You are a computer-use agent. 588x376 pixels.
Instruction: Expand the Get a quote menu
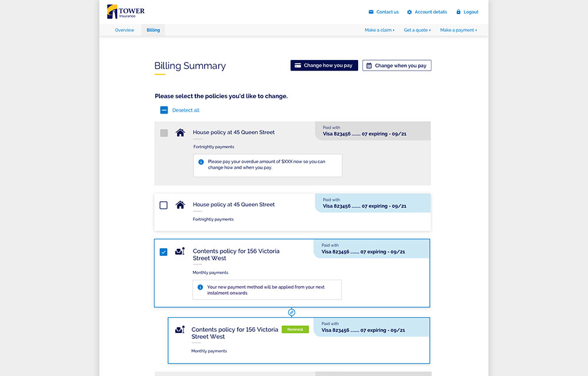click(417, 30)
